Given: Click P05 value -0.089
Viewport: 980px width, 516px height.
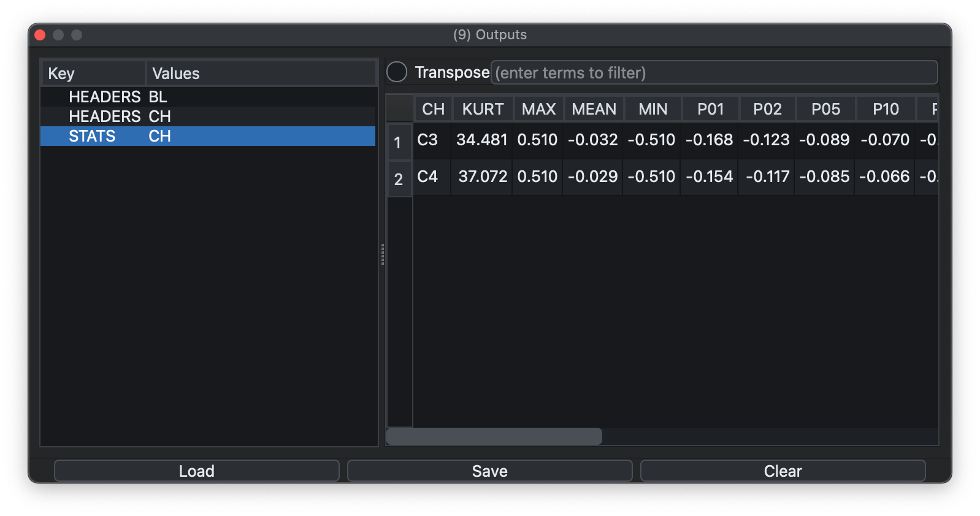Looking at the screenshot, I should (x=825, y=140).
